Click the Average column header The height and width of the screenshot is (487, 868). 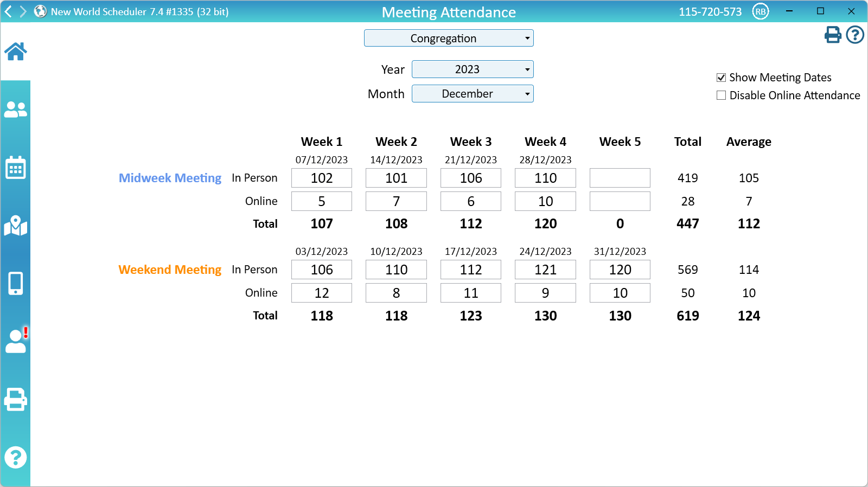[x=749, y=142]
